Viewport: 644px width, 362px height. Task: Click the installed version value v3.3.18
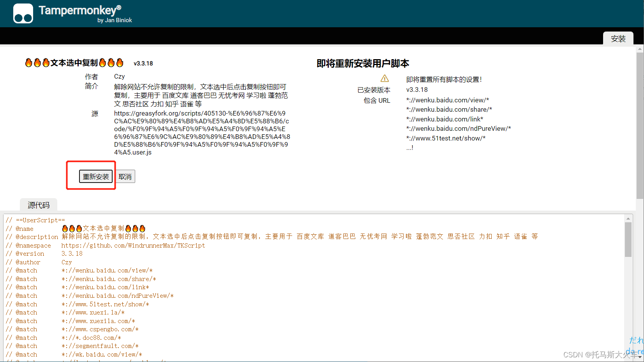click(x=417, y=90)
